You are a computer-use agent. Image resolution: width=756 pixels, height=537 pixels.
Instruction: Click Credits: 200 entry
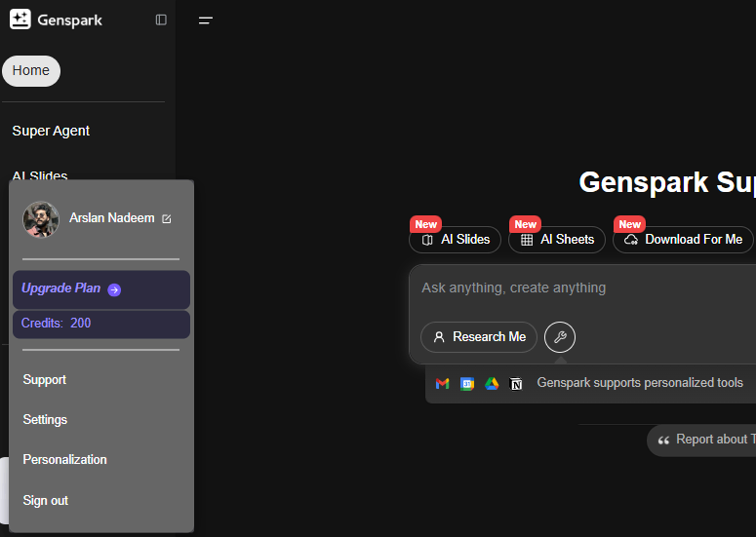pos(101,325)
